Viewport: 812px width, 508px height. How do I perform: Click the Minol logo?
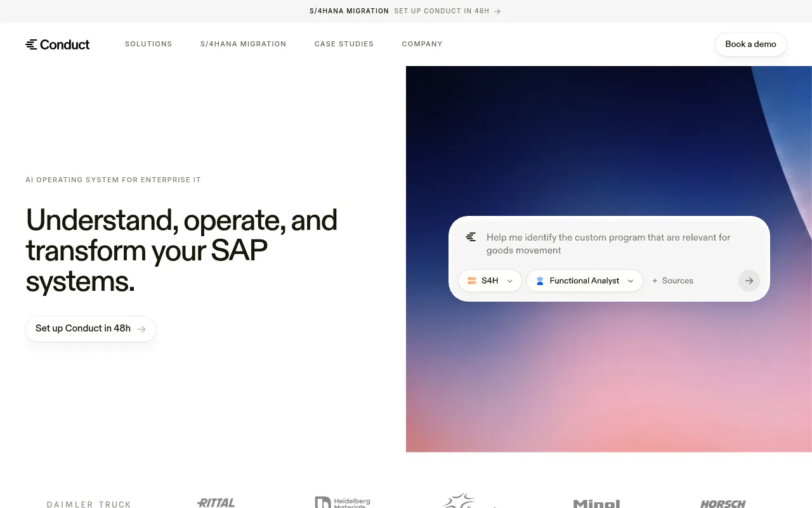[596, 504]
